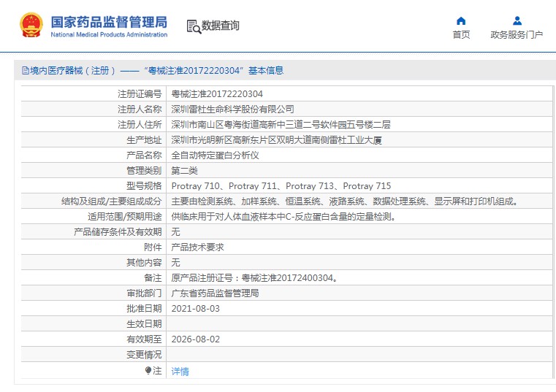556x392 pixels.
Task: Click the 审批部门 label
Action: 145,293
